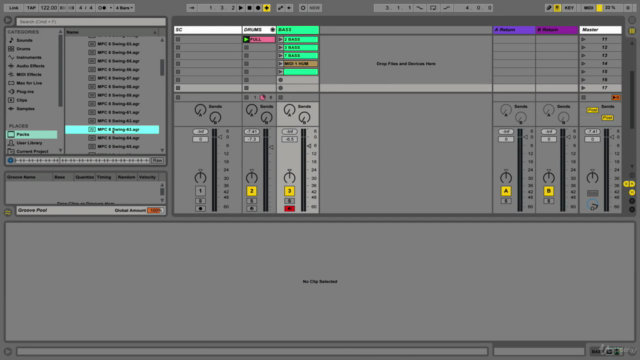Toggle the metronome
Image resolution: width=640 pixels, height=360 pixels.
tap(102, 8)
